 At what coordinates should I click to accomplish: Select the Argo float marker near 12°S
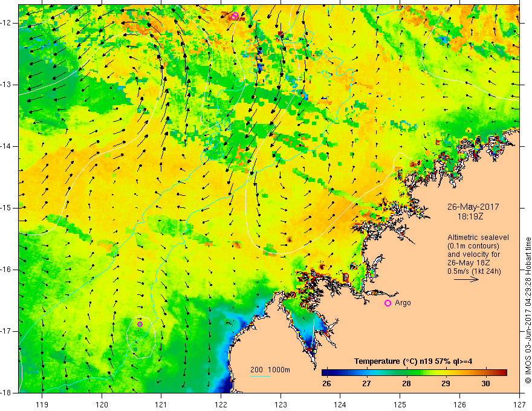235,16
